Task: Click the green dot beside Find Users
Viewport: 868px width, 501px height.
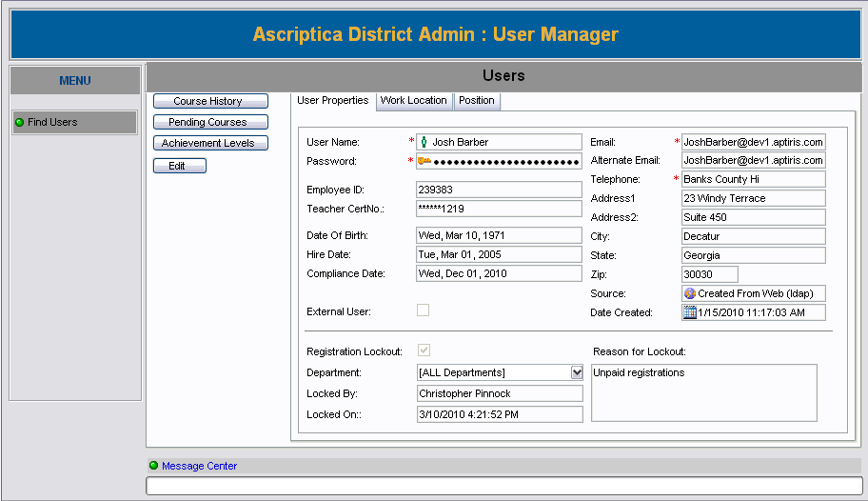Action: [19, 122]
